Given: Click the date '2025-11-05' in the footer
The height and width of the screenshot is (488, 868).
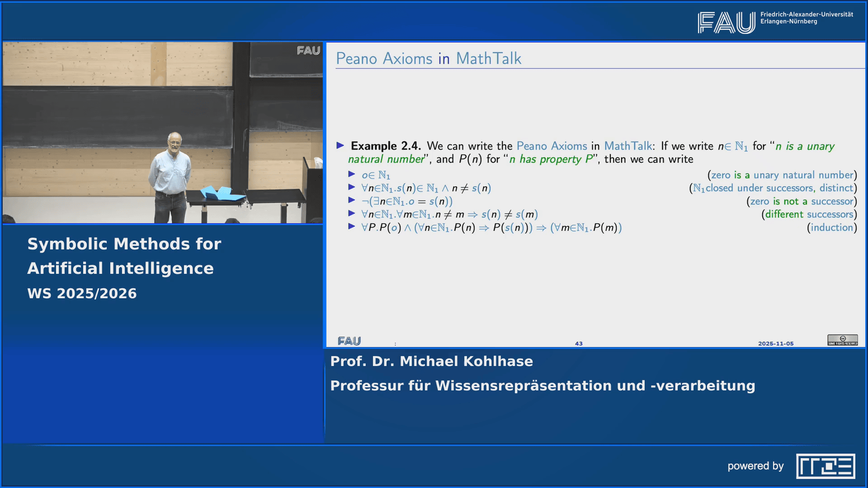Looking at the screenshot, I should pos(775,343).
